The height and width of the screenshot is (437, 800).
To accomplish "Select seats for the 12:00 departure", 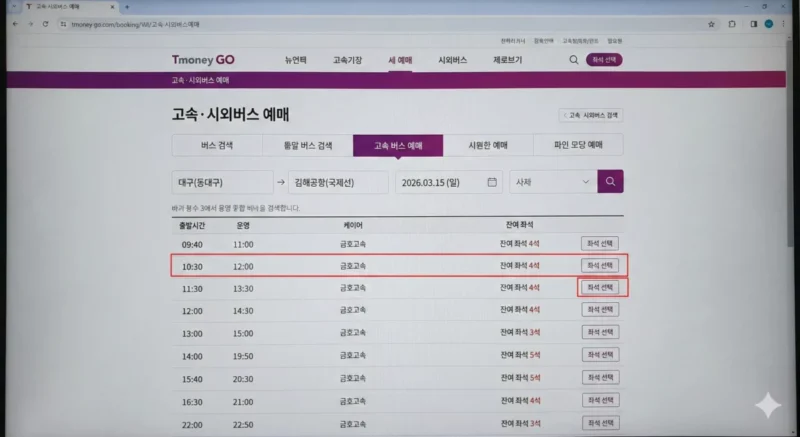I will coord(601,310).
